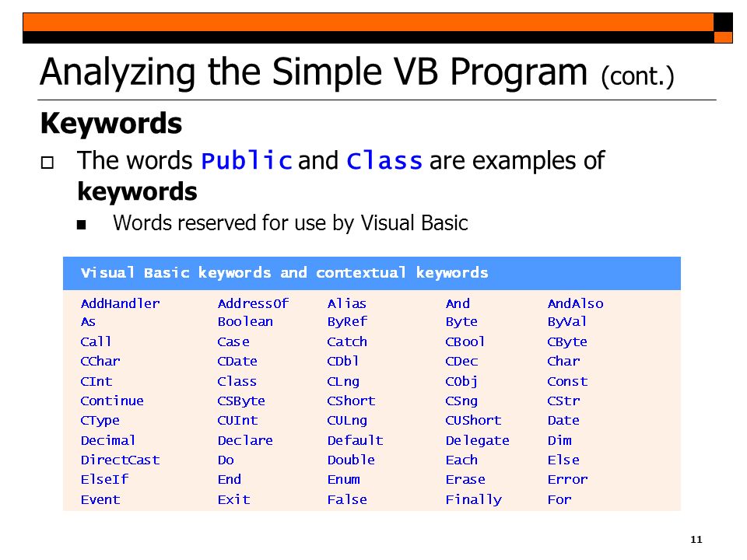Screen dimensions: 747x560
Task: Click the 'Erase' keyword
Action: click(x=465, y=480)
